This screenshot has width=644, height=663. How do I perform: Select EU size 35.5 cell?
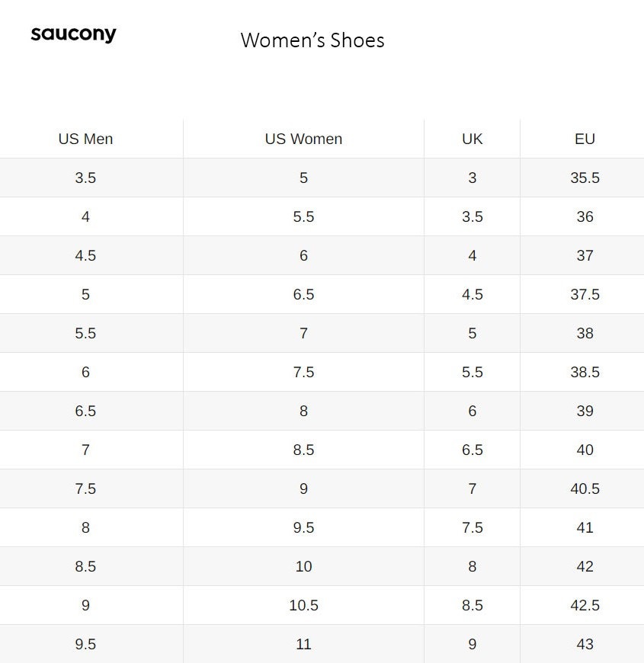click(x=585, y=178)
